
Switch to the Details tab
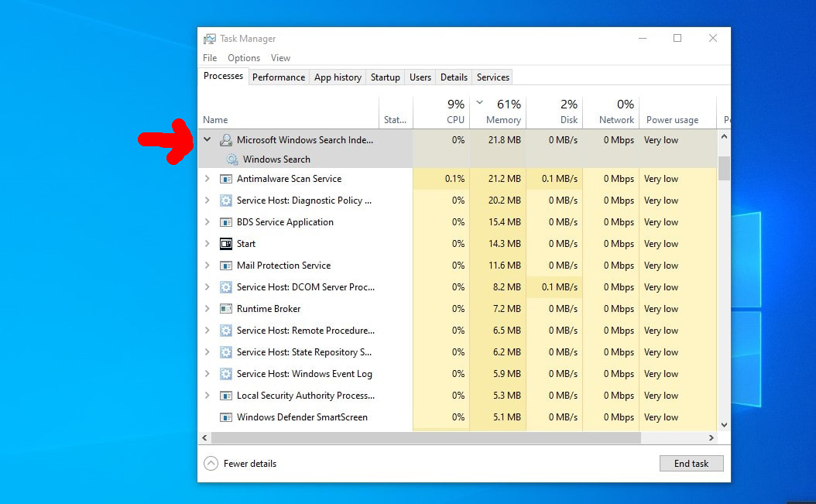click(x=454, y=77)
